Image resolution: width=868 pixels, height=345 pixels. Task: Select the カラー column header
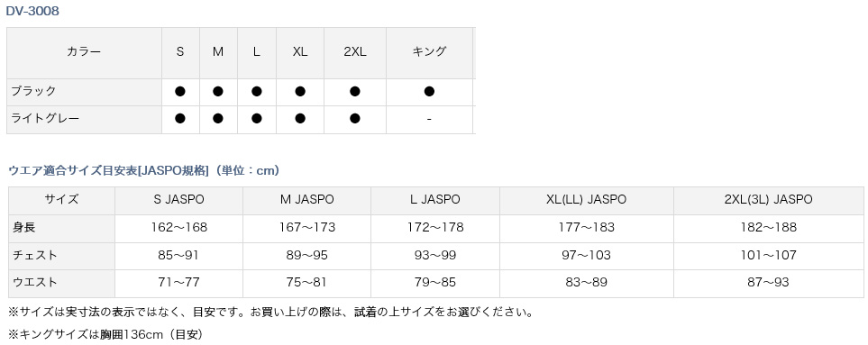[x=84, y=52]
